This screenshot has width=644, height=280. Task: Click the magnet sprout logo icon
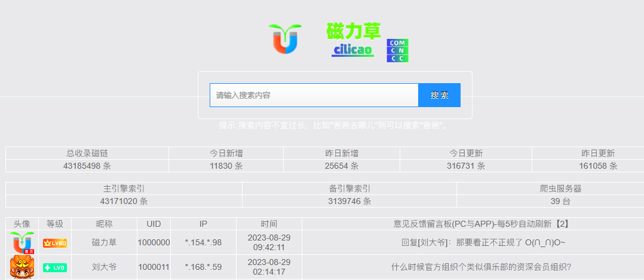(285, 39)
